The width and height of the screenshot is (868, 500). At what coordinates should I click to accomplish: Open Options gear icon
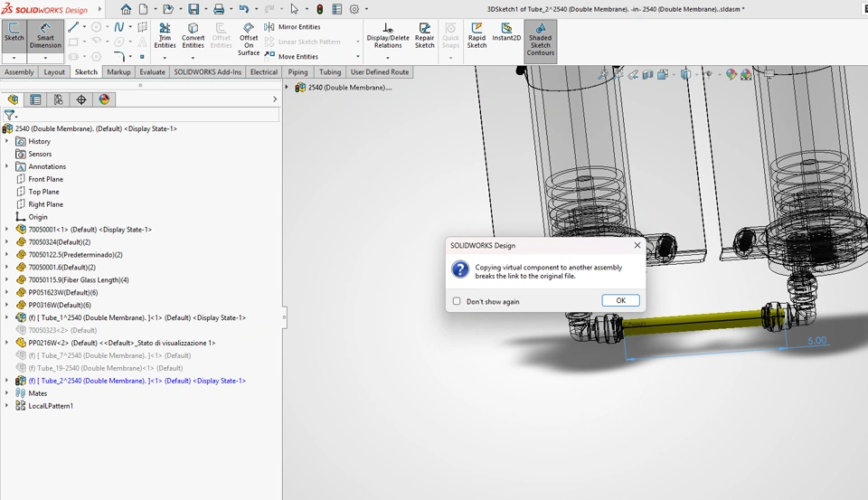pyautogui.click(x=354, y=9)
